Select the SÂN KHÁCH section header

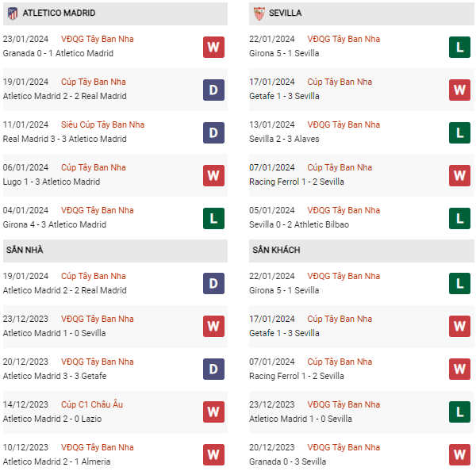[276, 251]
